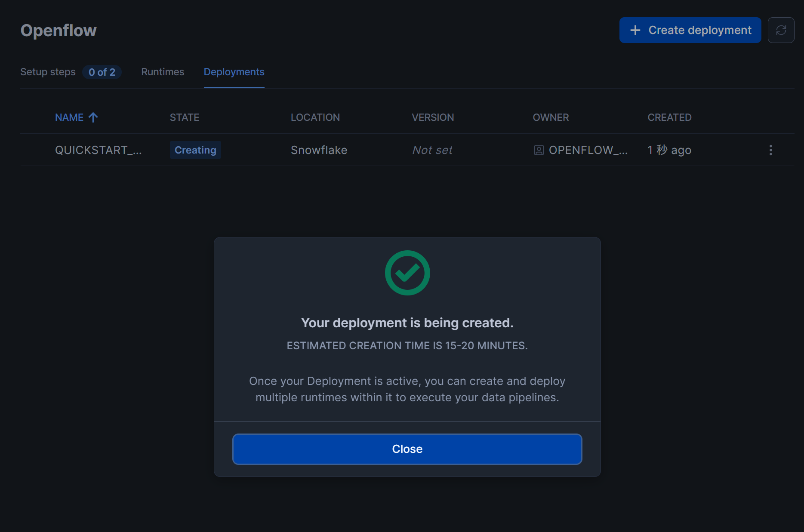Click the refresh icon button
Image resolution: width=804 pixels, height=532 pixels.
pos(781,30)
